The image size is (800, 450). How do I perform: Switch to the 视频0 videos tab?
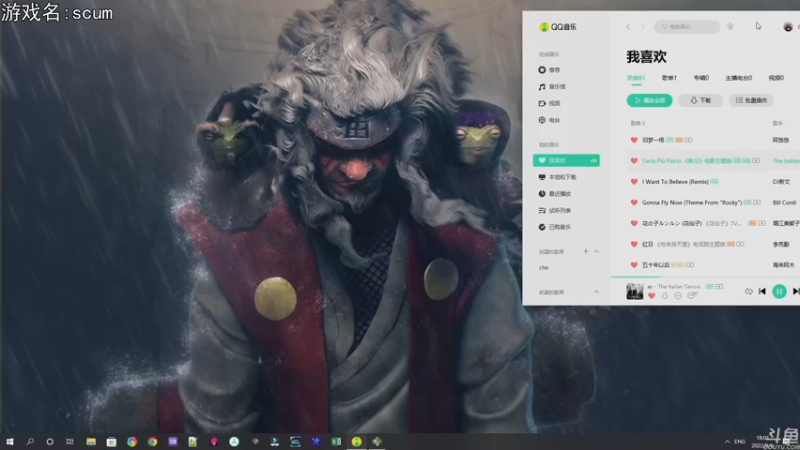tap(776, 78)
